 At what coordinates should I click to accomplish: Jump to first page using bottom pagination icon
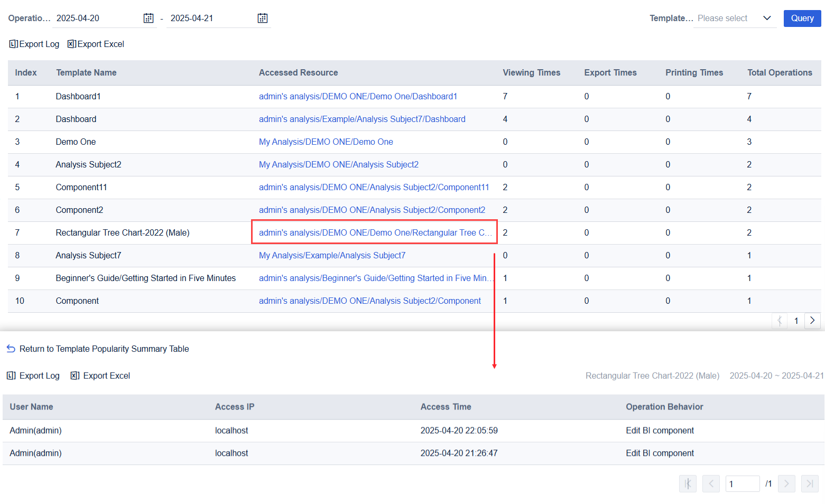(x=688, y=483)
